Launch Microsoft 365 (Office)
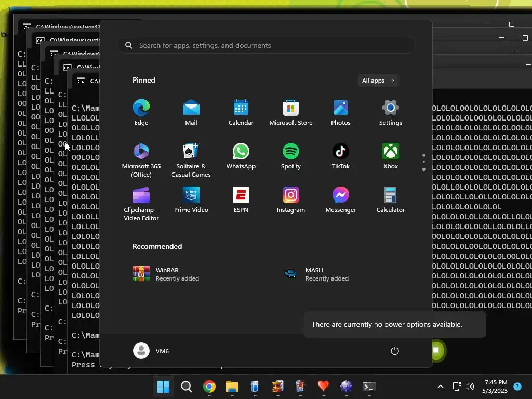532x399 pixels. [141, 160]
